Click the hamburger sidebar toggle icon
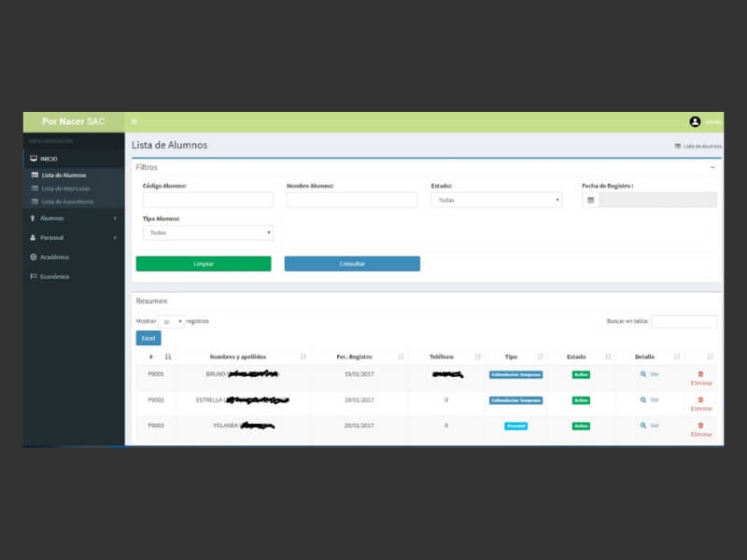 pyautogui.click(x=134, y=122)
